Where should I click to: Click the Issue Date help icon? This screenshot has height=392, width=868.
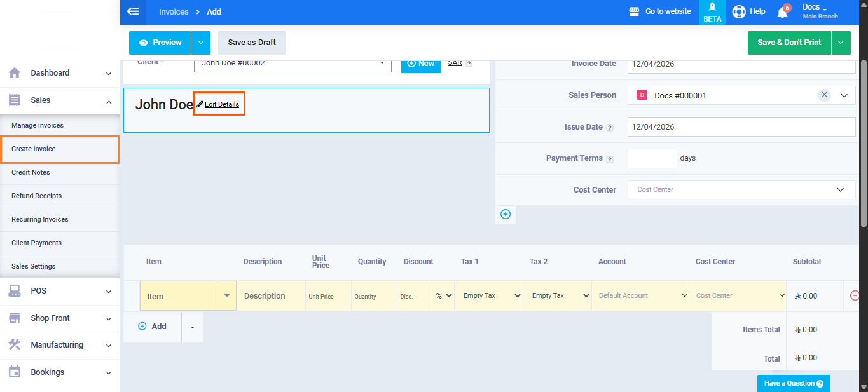pyautogui.click(x=610, y=128)
